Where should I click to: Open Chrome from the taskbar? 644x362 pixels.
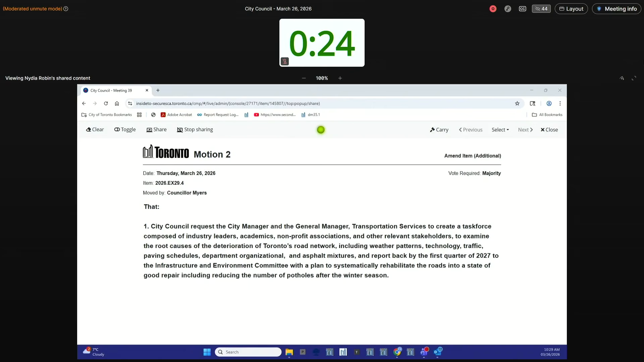pyautogui.click(x=397, y=352)
